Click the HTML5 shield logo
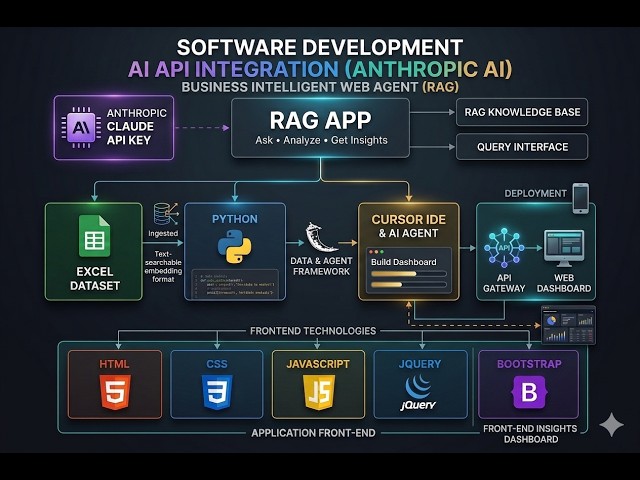Screen dimensions: 640x480 (115, 392)
